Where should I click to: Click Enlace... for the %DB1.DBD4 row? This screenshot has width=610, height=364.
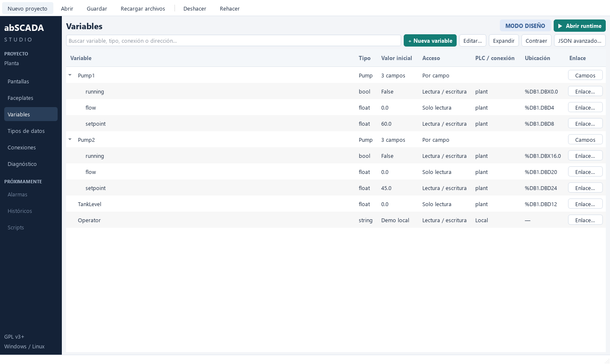tap(585, 108)
